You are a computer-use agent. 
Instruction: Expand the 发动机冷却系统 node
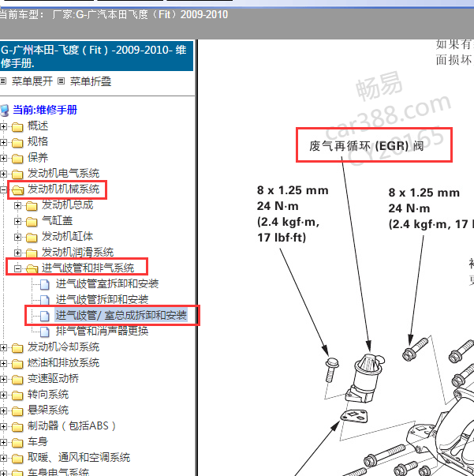[3, 347]
